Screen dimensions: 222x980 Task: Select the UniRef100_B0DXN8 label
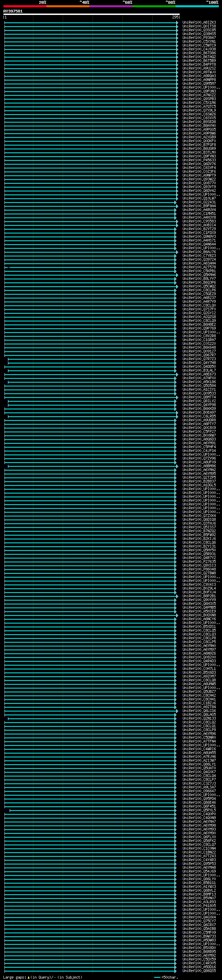[199, 615]
